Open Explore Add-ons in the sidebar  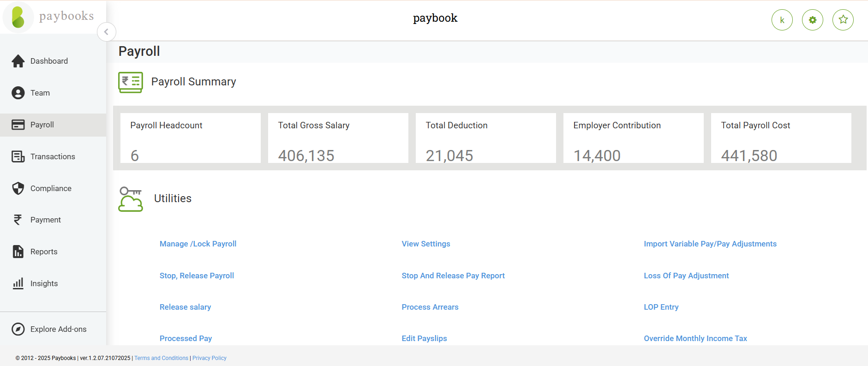click(58, 329)
